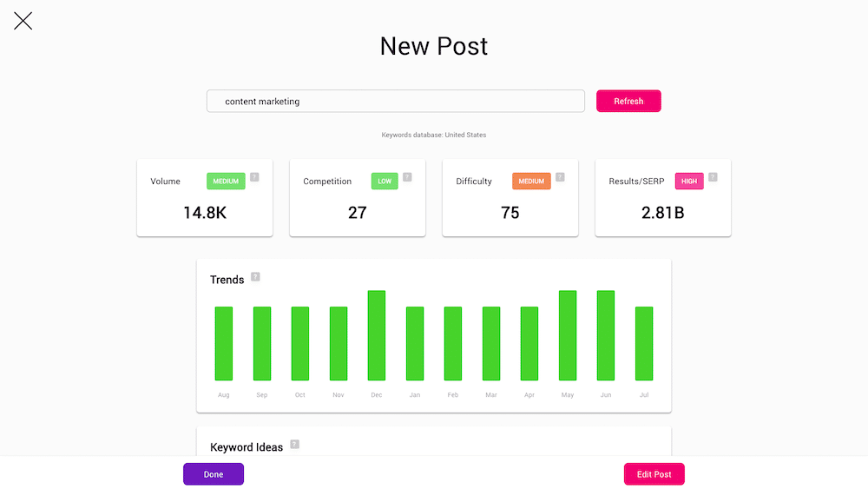Click the New Post title
The width and height of the screenshot is (868, 489).
tap(433, 46)
